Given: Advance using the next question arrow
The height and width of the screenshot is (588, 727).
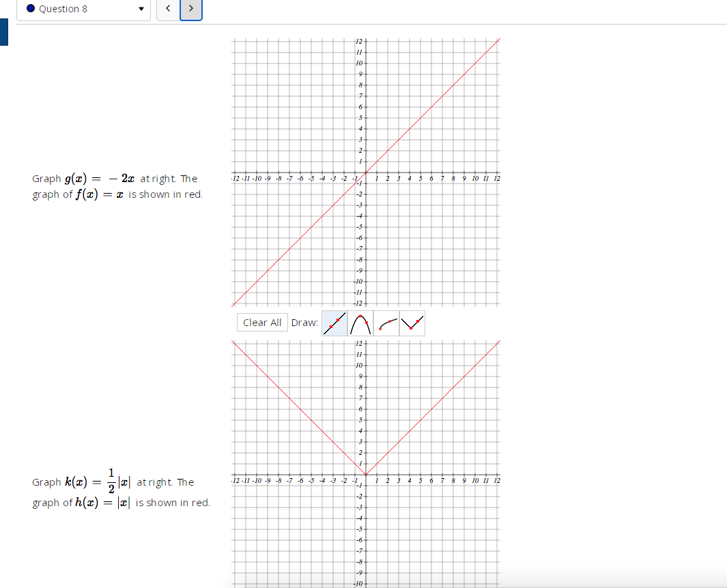Looking at the screenshot, I should [x=190, y=10].
